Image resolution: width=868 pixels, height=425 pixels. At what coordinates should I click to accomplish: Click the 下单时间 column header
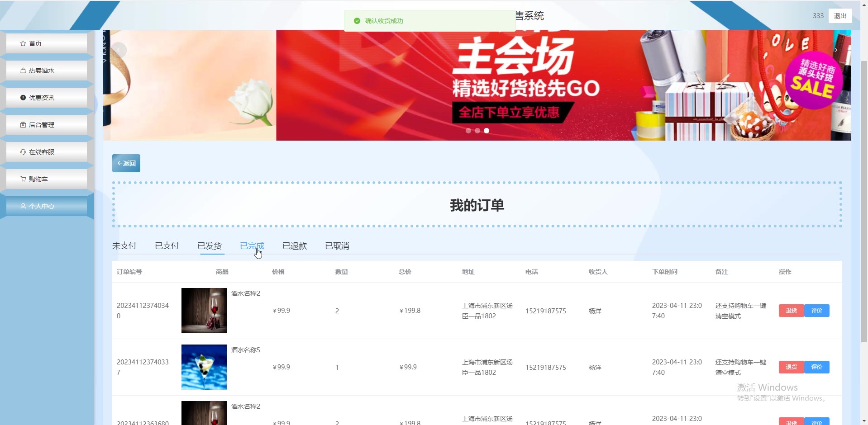tap(665, 272)
